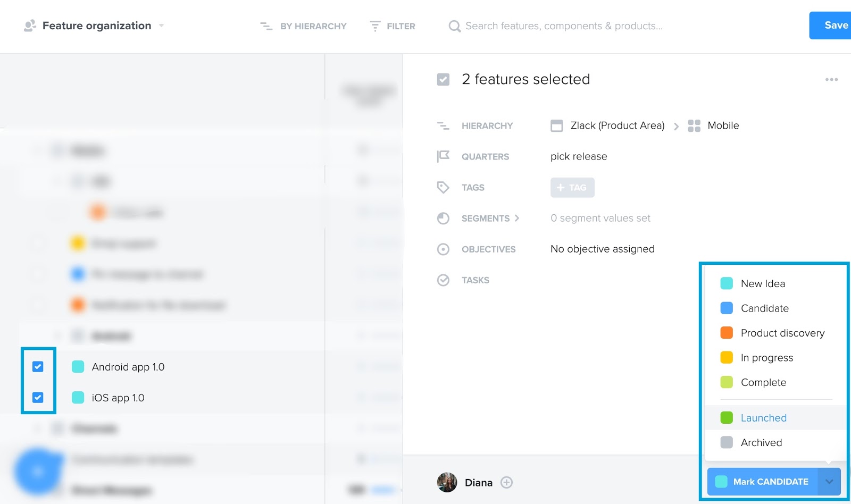Open the more options ellipsis icon
Screen dimensions: 851x504
tap(831, 79)
